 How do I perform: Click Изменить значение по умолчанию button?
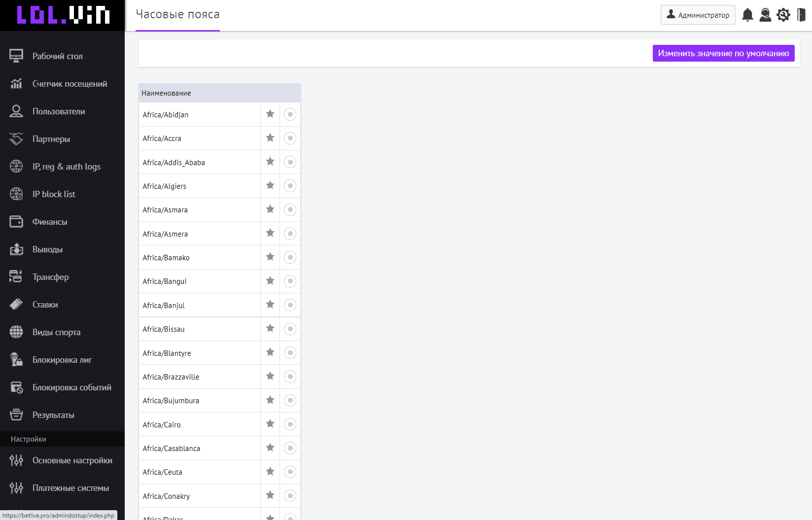(723, 53)
